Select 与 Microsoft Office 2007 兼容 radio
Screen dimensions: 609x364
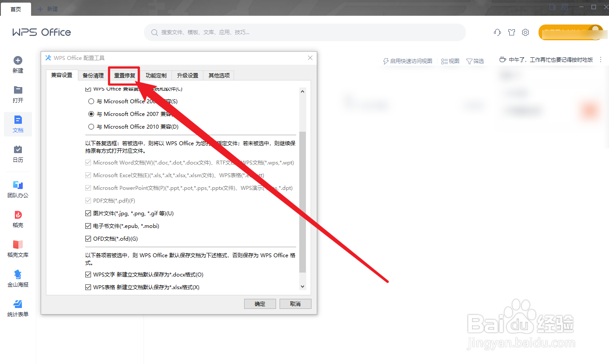tap(91, 114)
